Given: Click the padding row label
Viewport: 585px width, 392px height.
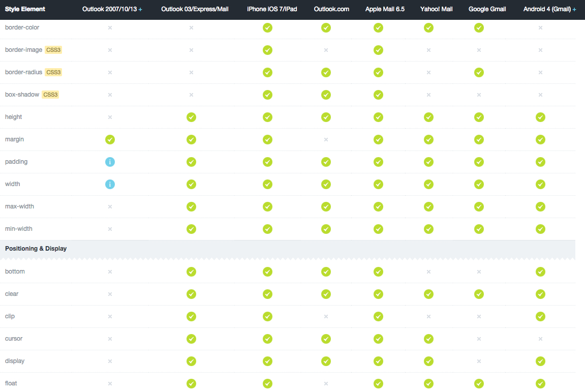Looking at the screenshot, I should tap(16, 162).
